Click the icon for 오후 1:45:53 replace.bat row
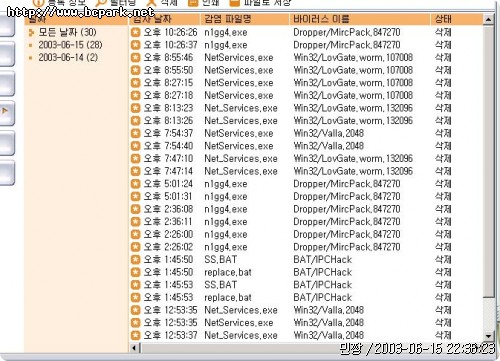This screenshot has width=500, height=361. click(135, 298)
